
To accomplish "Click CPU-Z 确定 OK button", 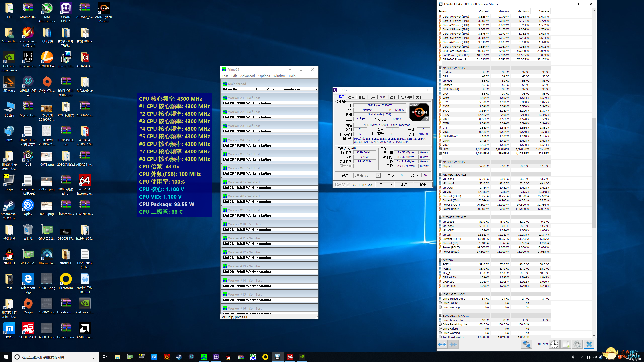I will click(423, 185).
